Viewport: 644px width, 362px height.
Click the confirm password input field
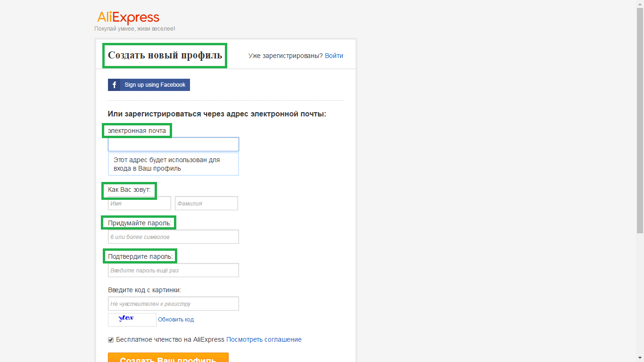[x=173, y=270]
